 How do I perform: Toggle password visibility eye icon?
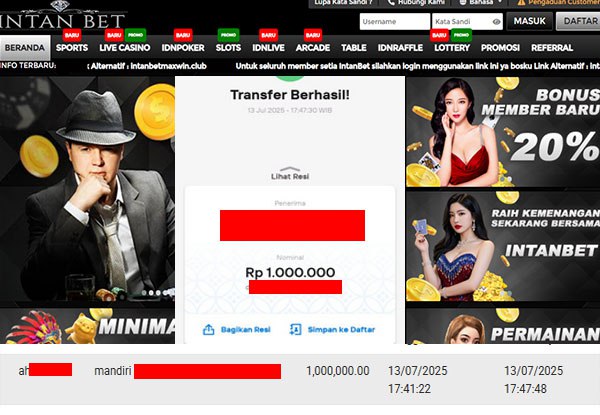click(496, 22)
